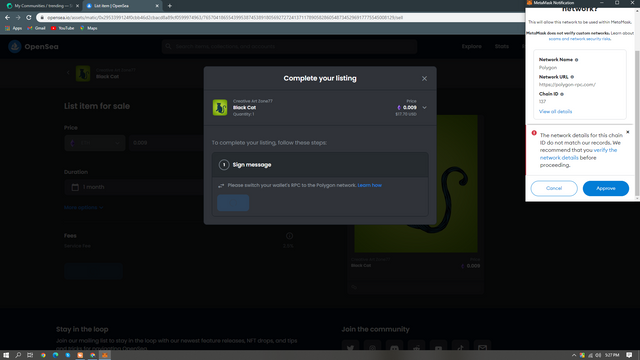Open the Gmail bookmark
Screen dimensions: 640x360
click(36, 28)
